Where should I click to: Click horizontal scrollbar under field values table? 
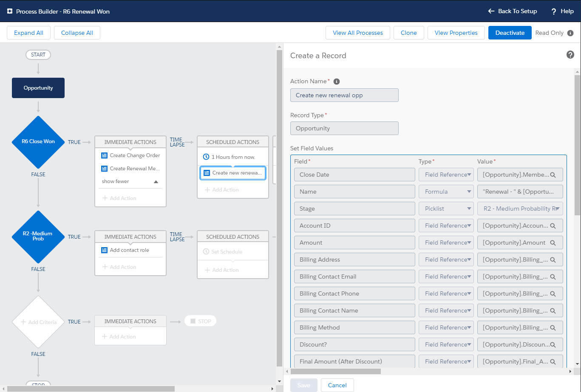click(336, 371)
